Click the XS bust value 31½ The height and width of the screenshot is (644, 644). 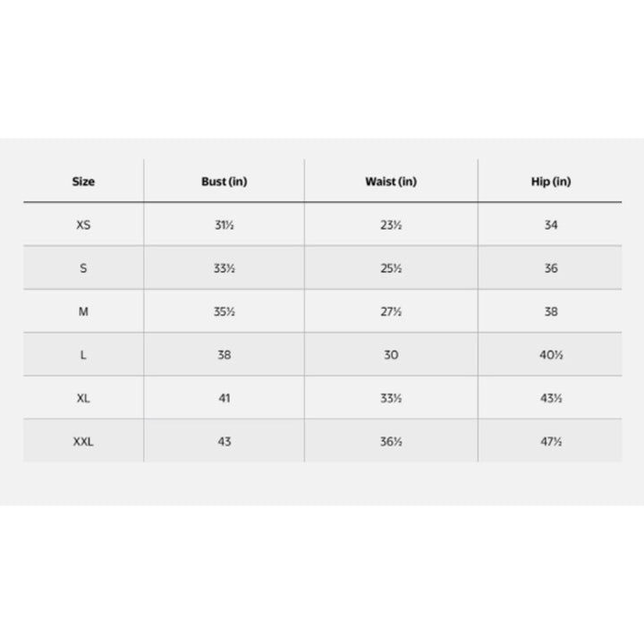click(225, 225)
